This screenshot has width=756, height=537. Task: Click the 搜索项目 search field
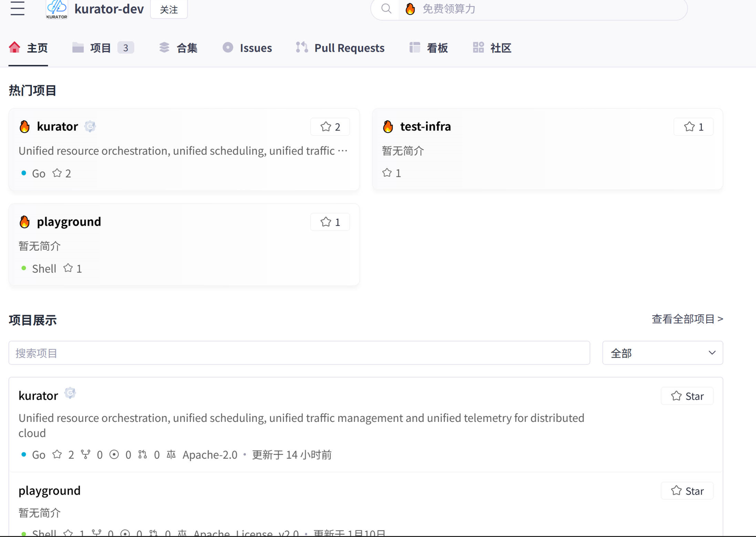coord(299,353)
